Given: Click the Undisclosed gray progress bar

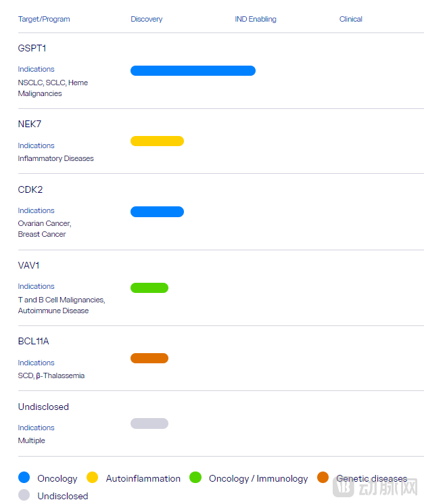Looking at the screenshot, I should [x=149, y=423].
